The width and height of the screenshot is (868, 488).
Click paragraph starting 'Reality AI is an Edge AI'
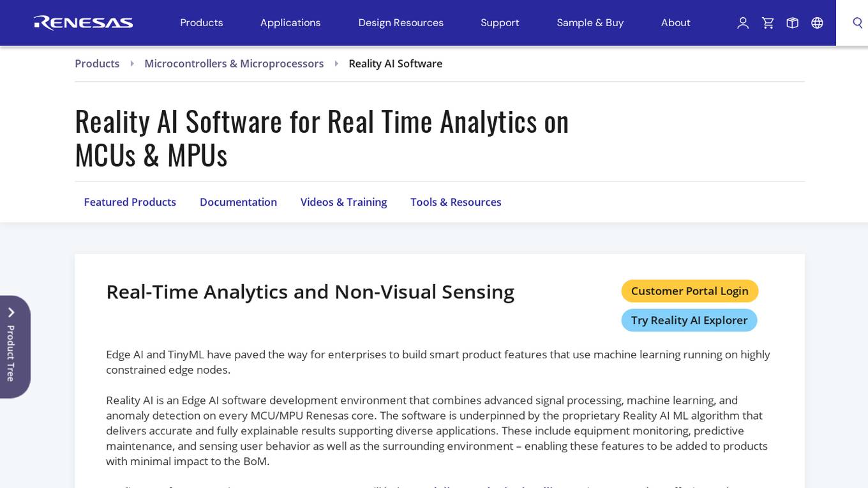(x=437, y=431)
